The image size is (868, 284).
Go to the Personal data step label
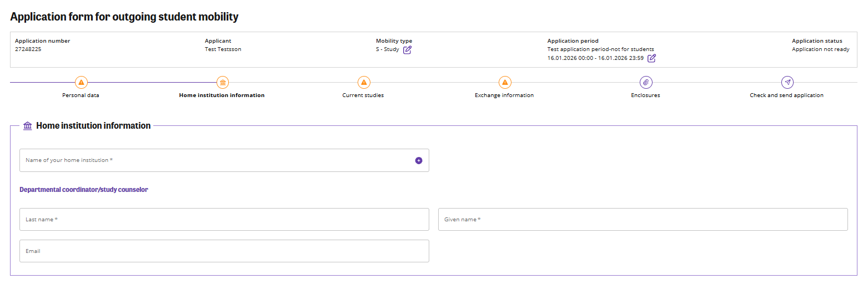pyautogui.click(x=81, y=95)
